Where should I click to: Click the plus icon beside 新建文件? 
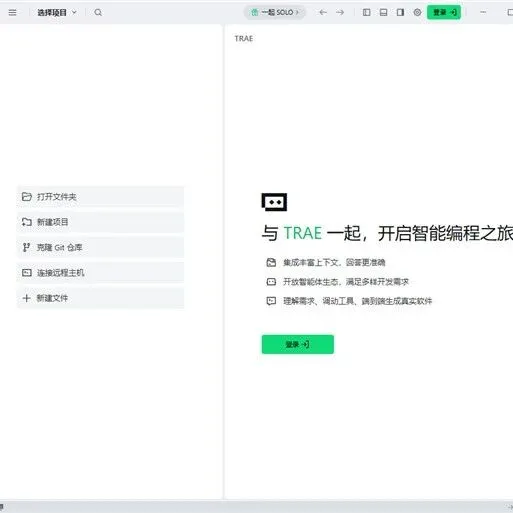pos(26,298)
